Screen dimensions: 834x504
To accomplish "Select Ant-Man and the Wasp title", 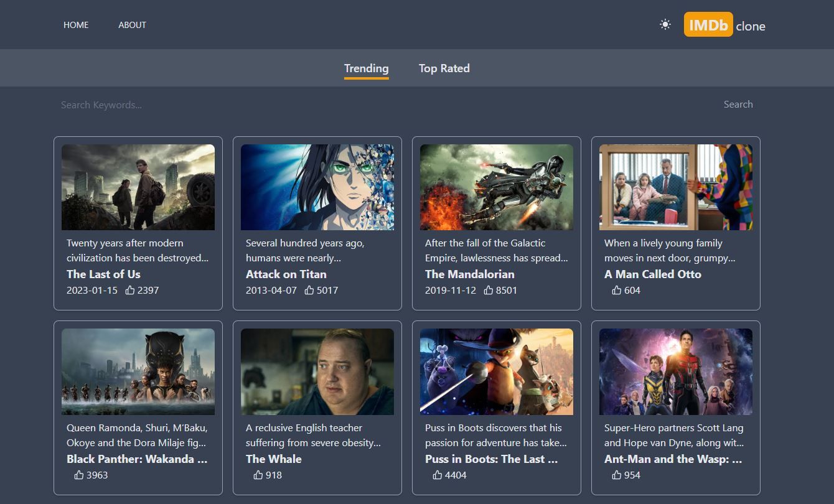I will pyautogui.click(x=673, y=459).
